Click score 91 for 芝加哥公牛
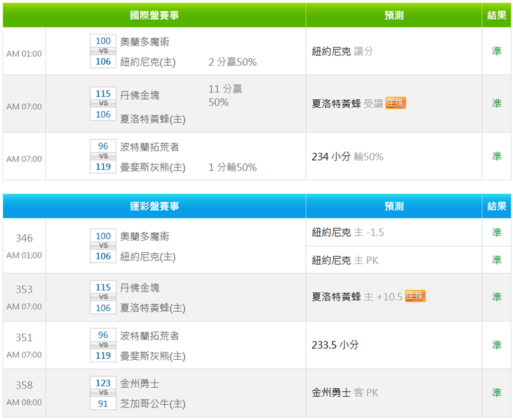 pos(103,403)
